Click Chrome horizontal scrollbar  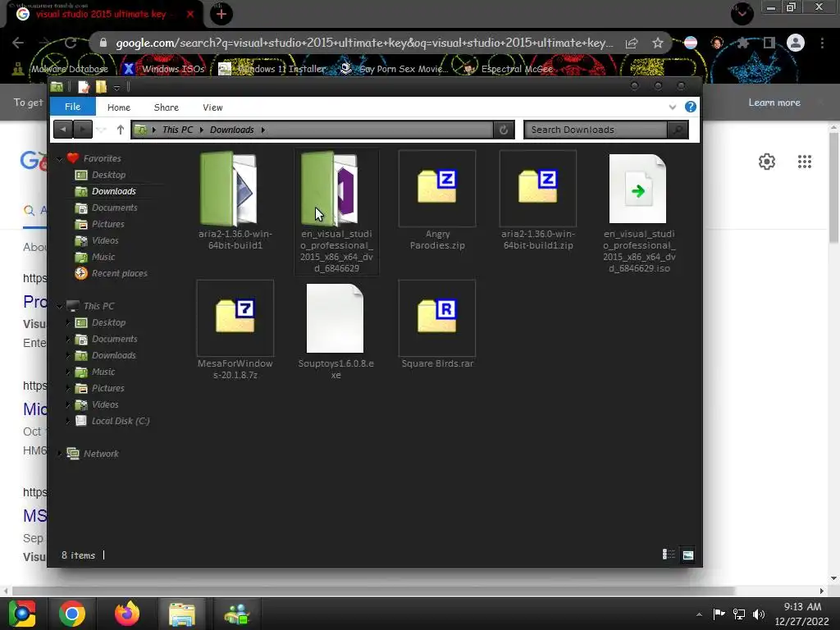click(x=373, y=591)
